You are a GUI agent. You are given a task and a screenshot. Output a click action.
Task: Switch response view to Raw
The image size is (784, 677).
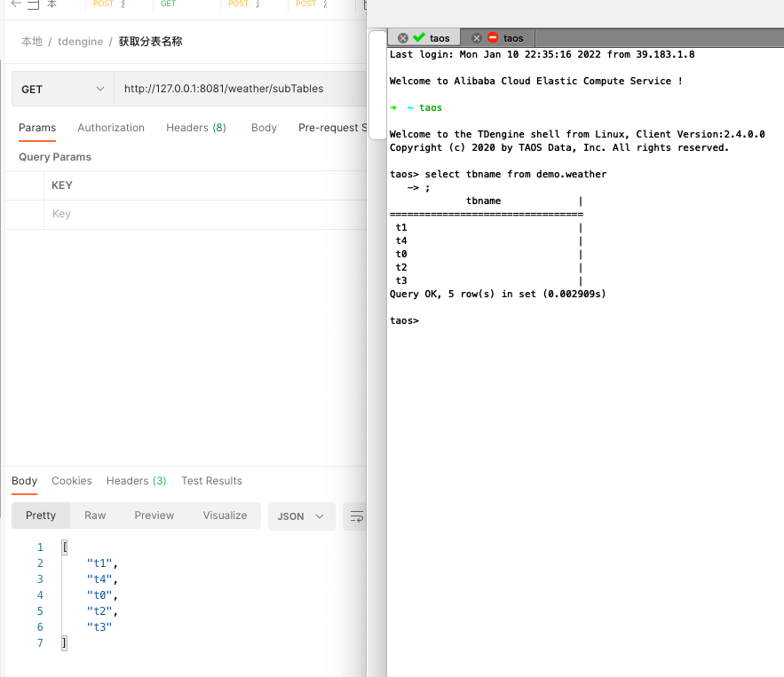click(x=95, y=515)
